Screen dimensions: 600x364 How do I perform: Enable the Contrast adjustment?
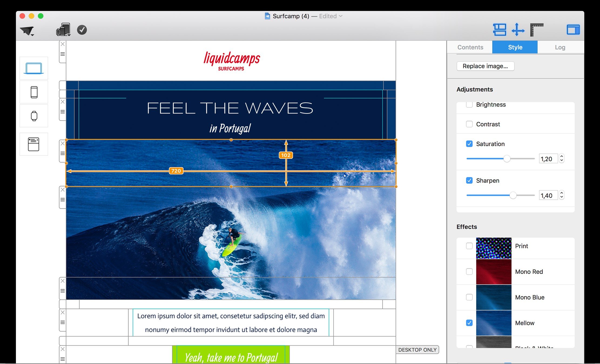tap(469, 124)
